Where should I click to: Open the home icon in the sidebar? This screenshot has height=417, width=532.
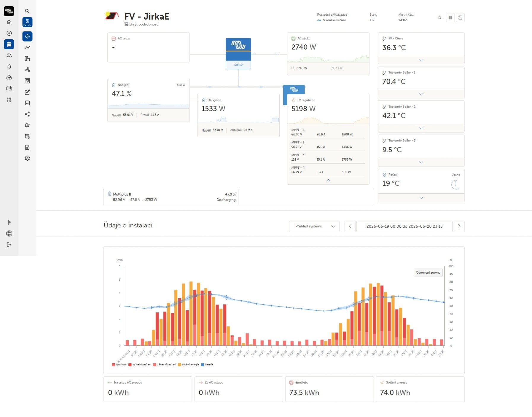pos(9,22)
